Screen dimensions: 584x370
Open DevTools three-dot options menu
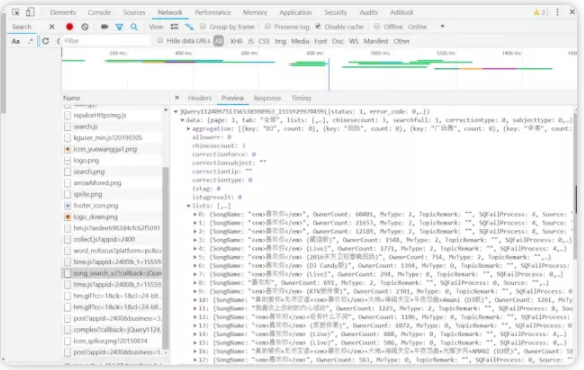pos(557,12)
